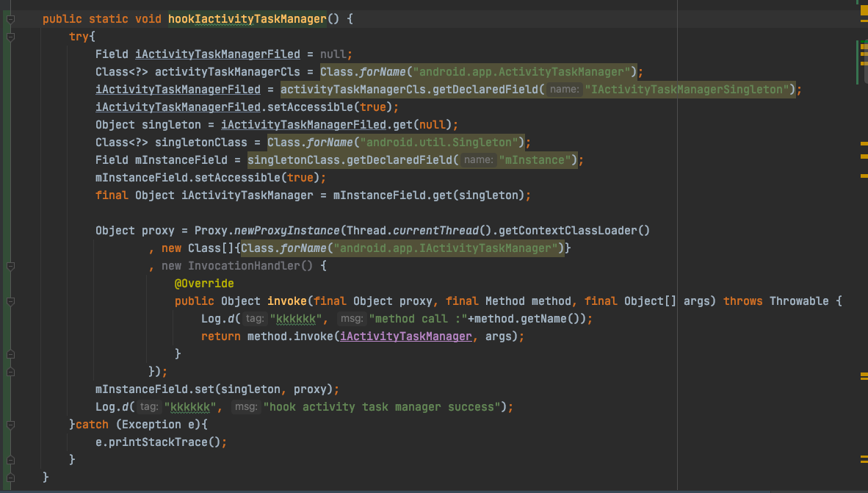Click the 'invoke' method name in its declaration
The image size is (868, 493).
(286, 301)
